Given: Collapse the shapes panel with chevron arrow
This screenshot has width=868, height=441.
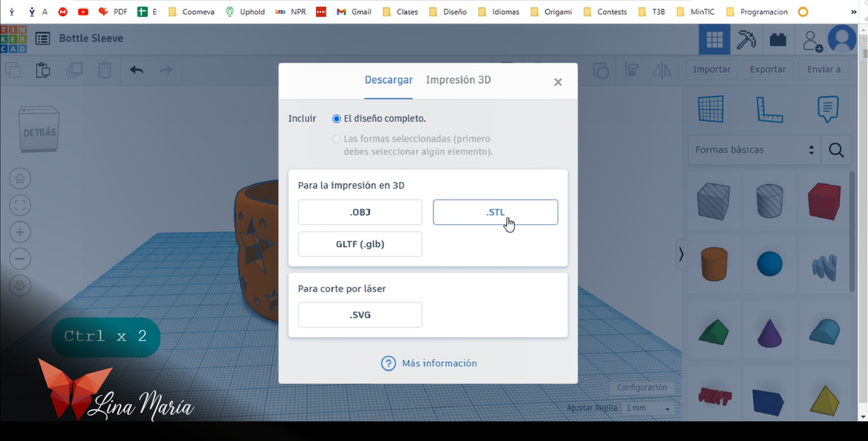Looking at the screenshot, I should pos(681,254).
